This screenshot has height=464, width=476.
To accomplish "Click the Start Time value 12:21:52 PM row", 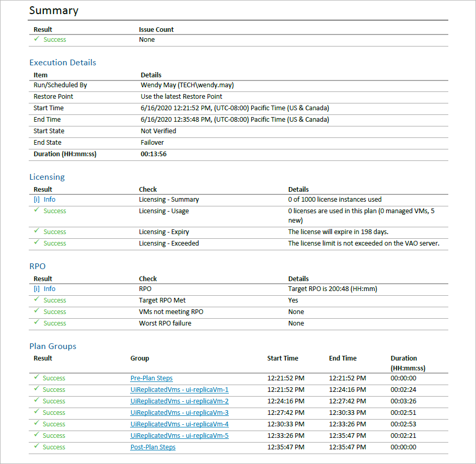I will coord(235,108).
